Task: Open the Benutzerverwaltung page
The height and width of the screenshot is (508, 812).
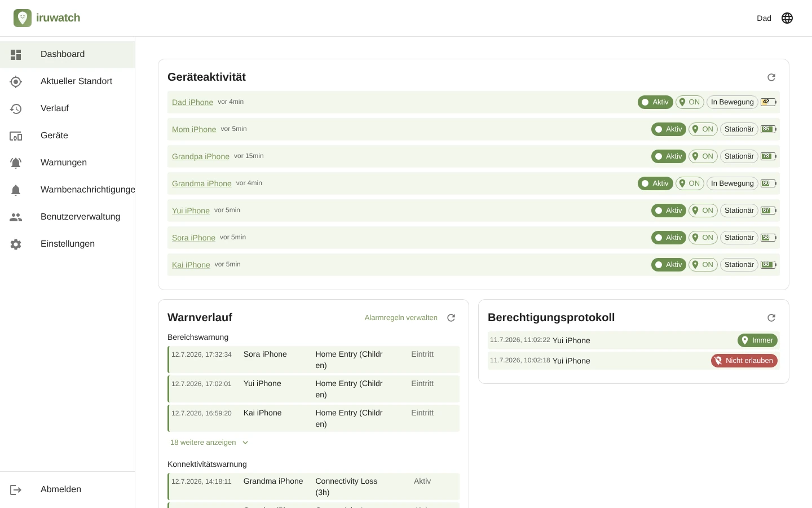Action: pyautogui.click(x=67, y=217)
